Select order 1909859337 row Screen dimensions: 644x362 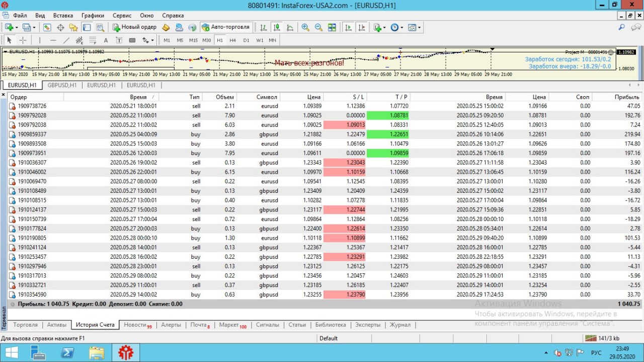(x=325, y=134)
